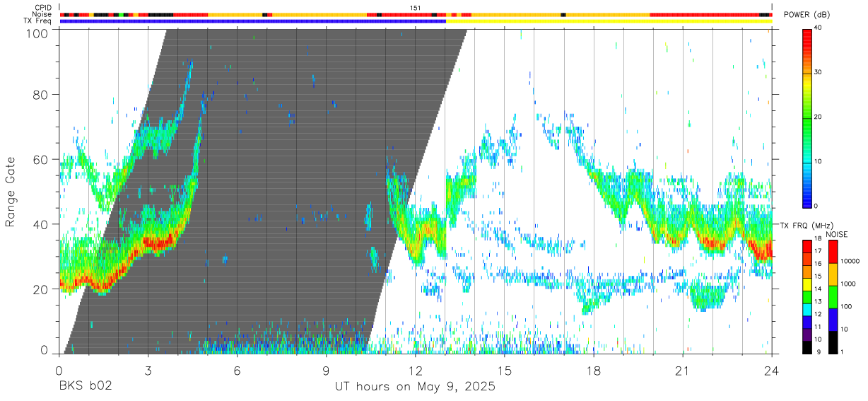Click the 'NOISE' legend title
Viewport: 868px width, 401px height.
(837, 234)
